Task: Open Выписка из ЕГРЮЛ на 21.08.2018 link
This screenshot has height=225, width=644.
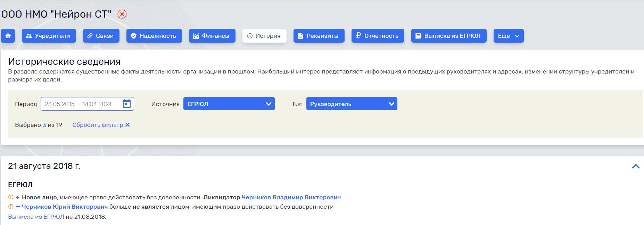Action: pos(36,217)
